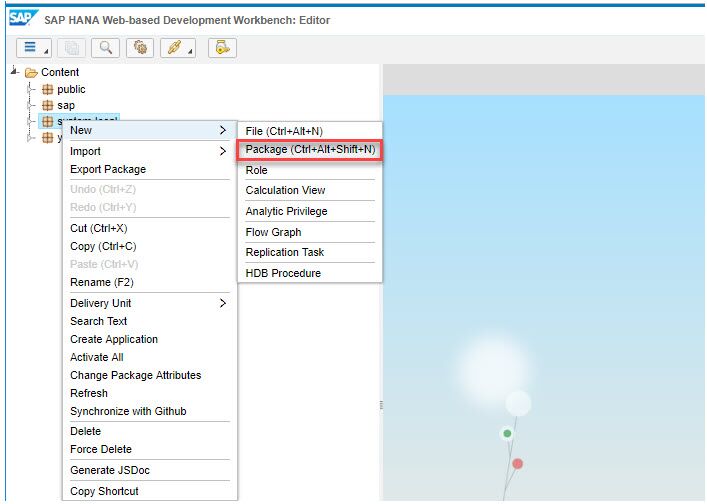Click the Import menu entry label
This screenshot has height=504, width=707.
click(85, 151)
